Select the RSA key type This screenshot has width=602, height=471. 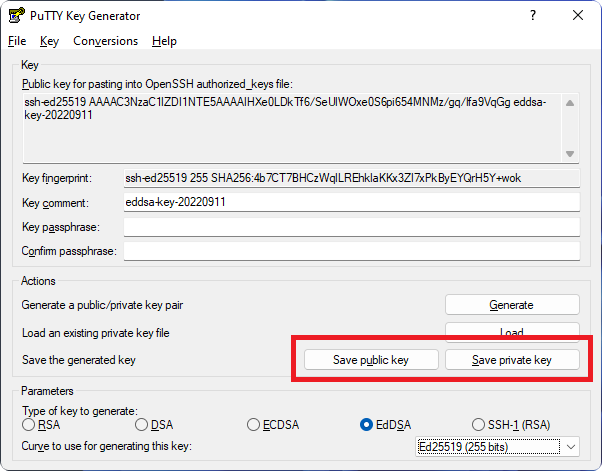click(41, 425)
